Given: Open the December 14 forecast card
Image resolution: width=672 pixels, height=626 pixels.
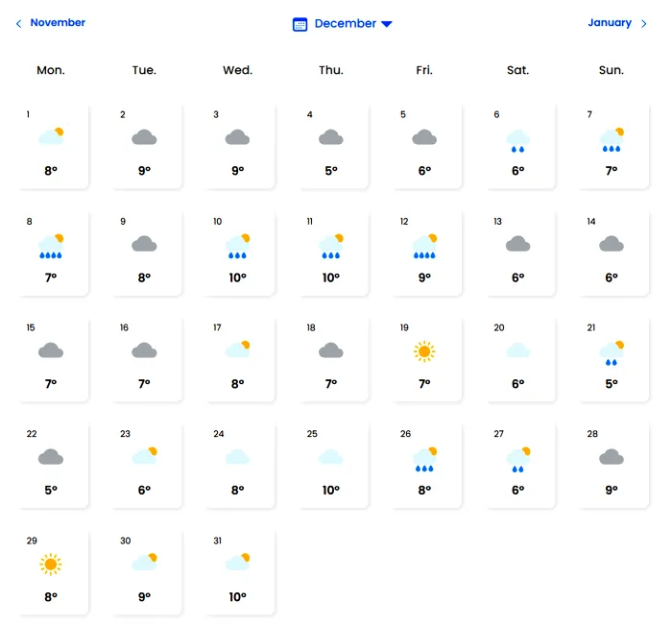Looking at the screenshot, I should click(612, 252).
